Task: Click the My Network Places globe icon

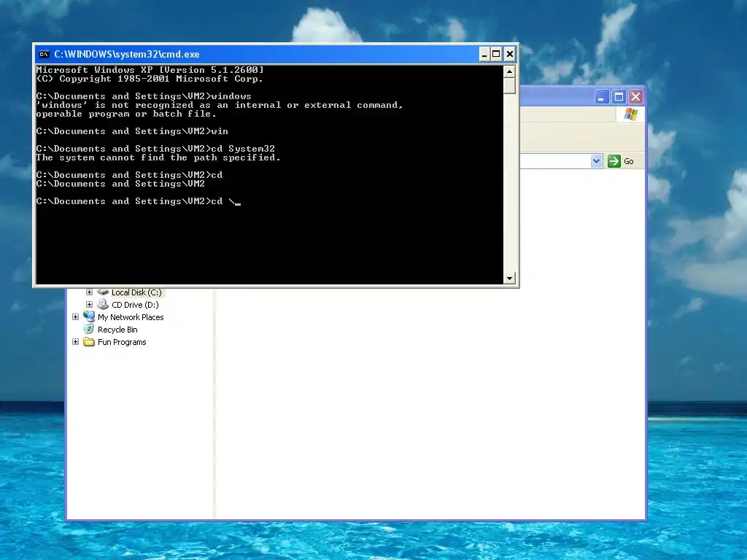Action: click(88, 316)
